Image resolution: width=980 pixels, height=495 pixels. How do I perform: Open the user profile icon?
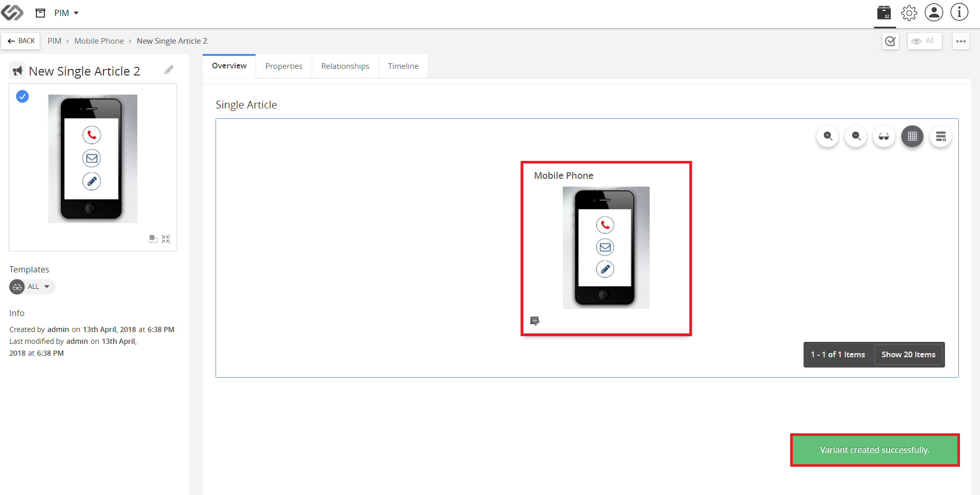[x=934, y=12]
